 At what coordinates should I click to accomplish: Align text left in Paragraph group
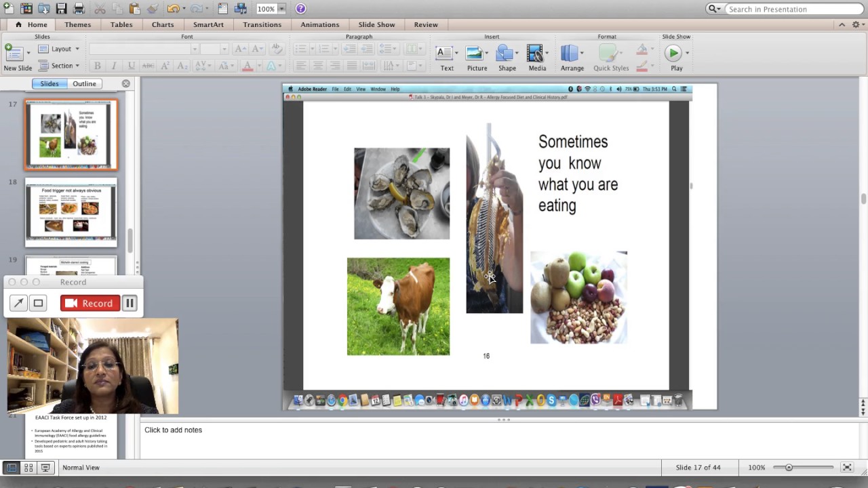coord(300,66)
